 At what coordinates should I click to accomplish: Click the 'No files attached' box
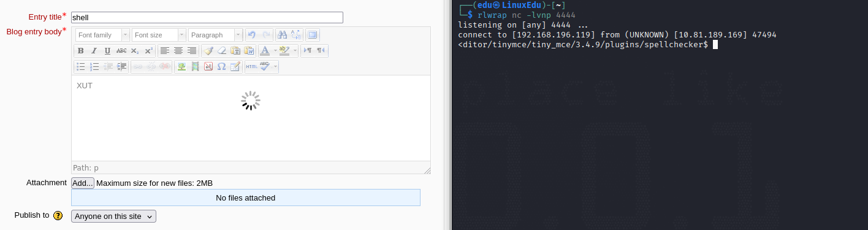pos(246,197)
